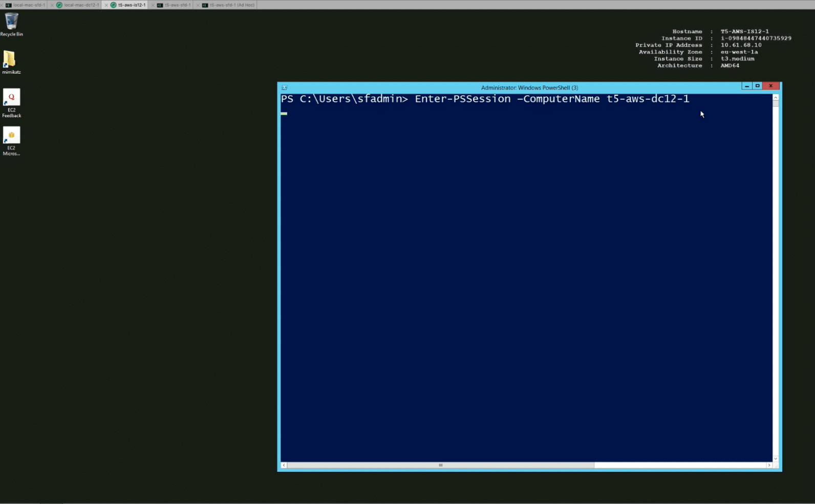Image resolution: width=815 pixels, height=504 pixels.
Task: Click the Enter-PSSession command text
Action: coord(552,99)
